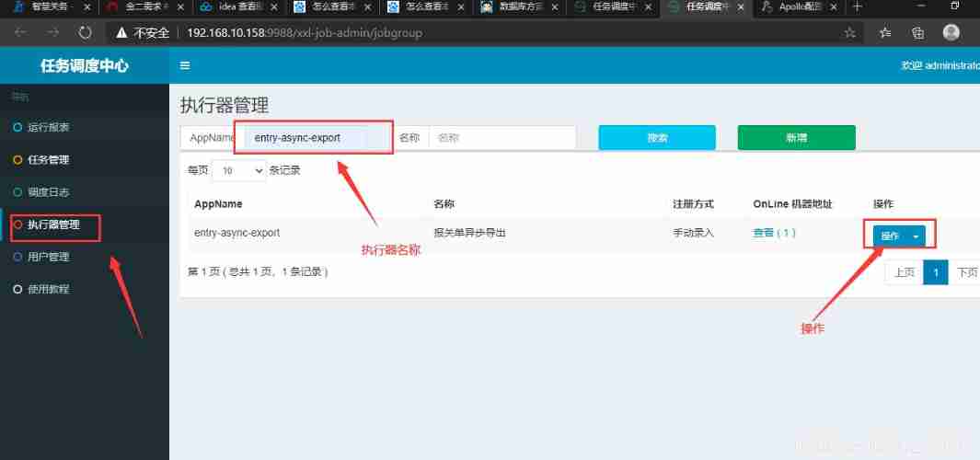
Task: Go to previous page with 上页
Action: point(905,272)
